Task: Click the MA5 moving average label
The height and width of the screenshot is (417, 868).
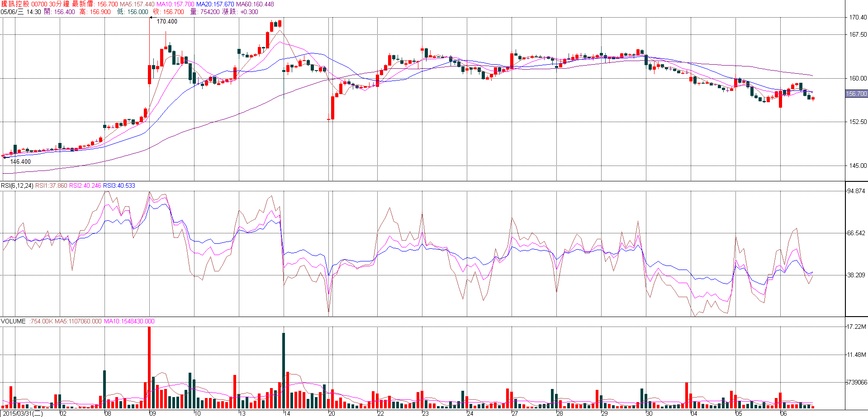Action: point(137,4)
